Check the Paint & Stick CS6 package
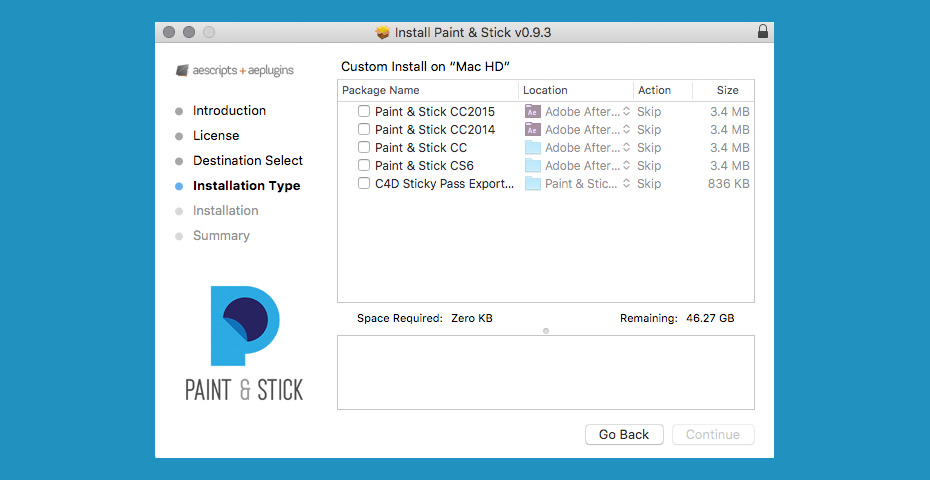Viewport: 930px width, 480px height. pyautogui.click(x=364, y=165)
